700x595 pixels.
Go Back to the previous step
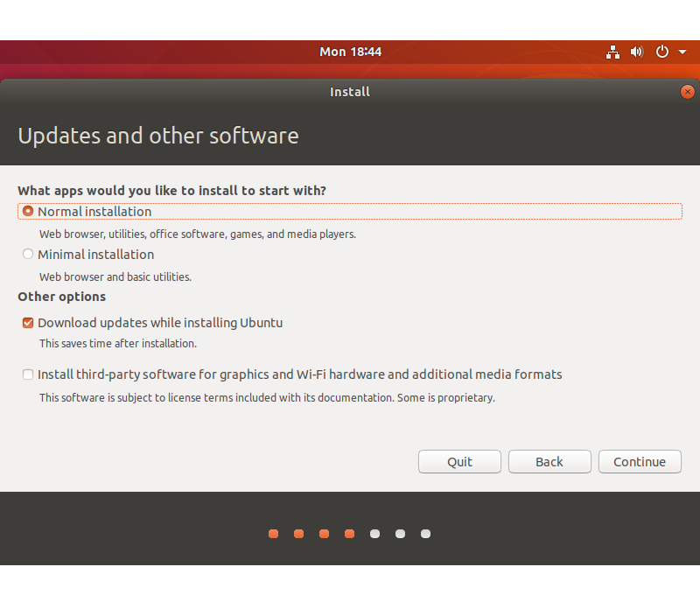click(549, 461)
